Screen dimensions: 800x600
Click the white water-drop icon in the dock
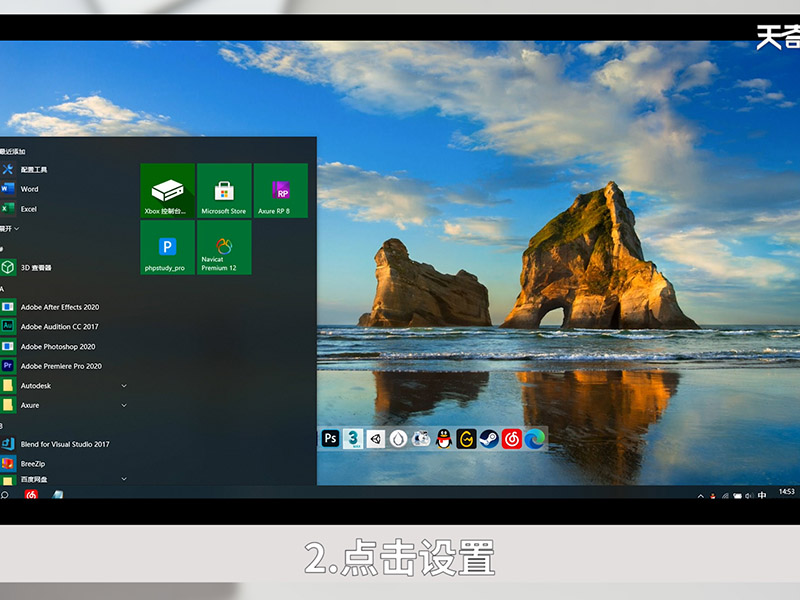[398, 439]
